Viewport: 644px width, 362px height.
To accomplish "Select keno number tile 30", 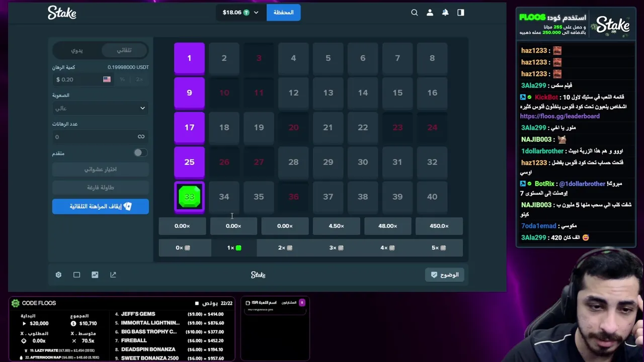I will click(363, 162).
